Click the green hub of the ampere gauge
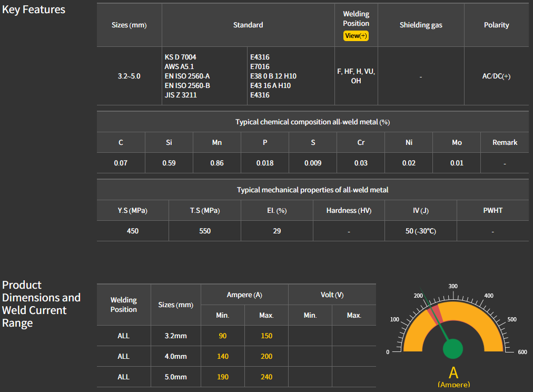Image resolution: width=533 pixels, height=392 pixels. (452, 349)
